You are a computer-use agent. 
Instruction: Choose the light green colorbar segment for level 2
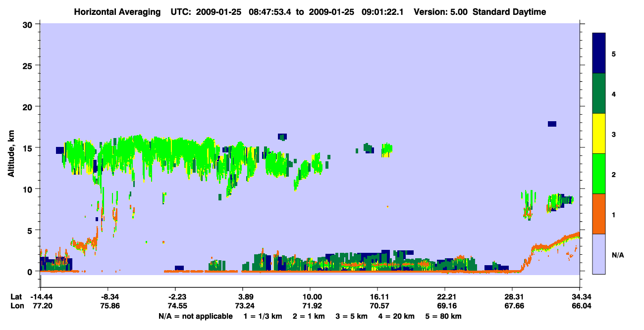[599, 174]
